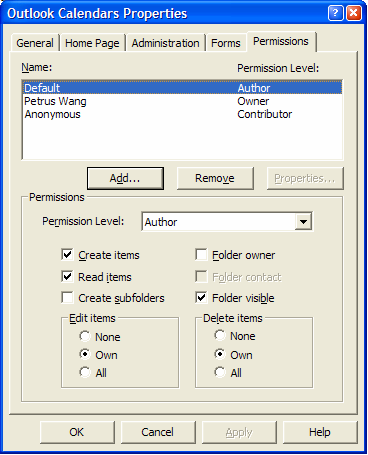The width and height of the screenshot is (368, 455).
Task: Select the Anonymous entry in name list
Action: [182, 114]
